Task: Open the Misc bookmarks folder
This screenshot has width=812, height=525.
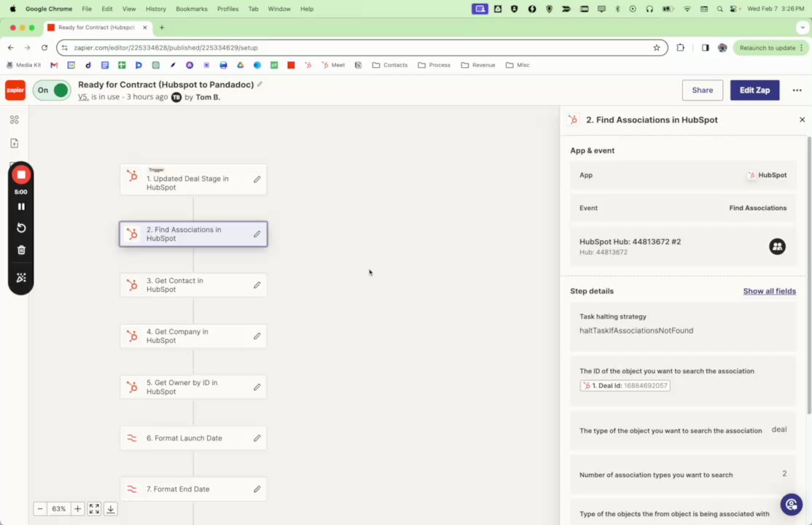Action: (x=518, y=66)
